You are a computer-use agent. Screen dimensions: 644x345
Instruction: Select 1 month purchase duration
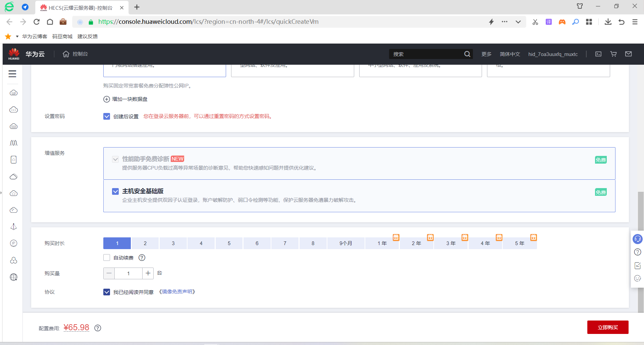pos(117,243)
